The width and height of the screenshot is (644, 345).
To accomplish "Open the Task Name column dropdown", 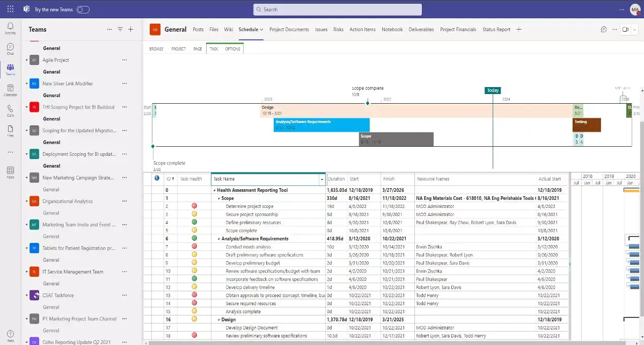I will pos(321,179).
